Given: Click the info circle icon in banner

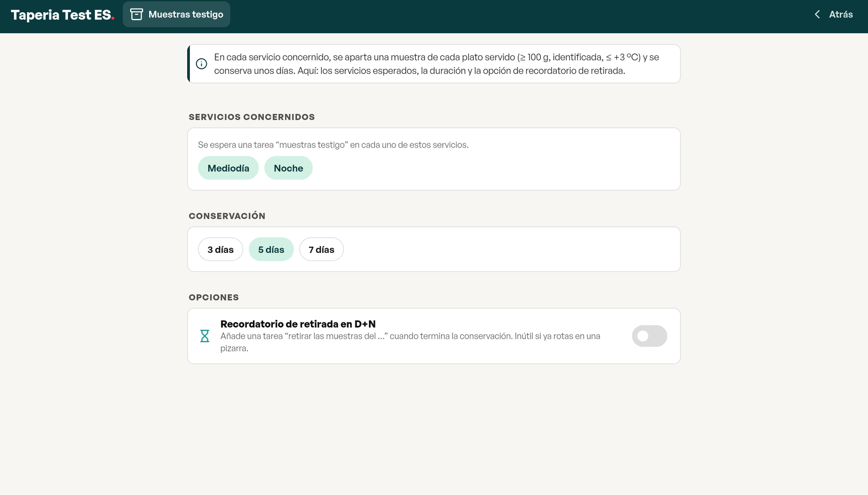Looking at the screenshot, I should (201, 64).
